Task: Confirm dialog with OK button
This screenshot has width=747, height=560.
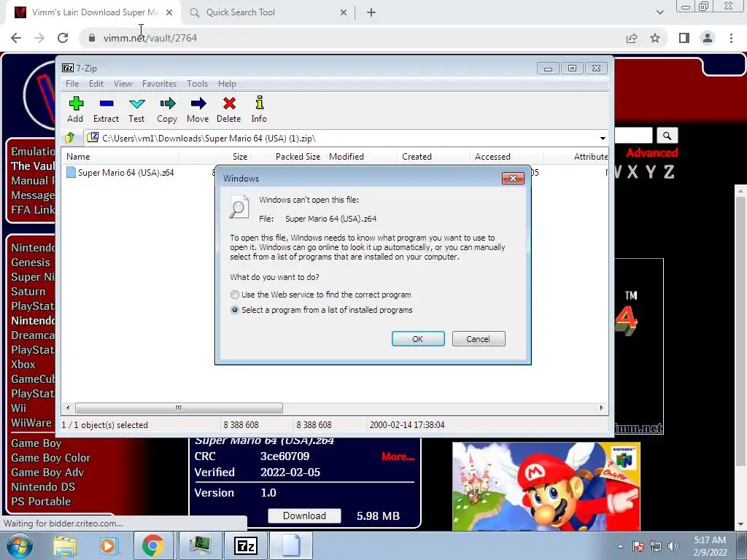Action: (x=418, y=339)
